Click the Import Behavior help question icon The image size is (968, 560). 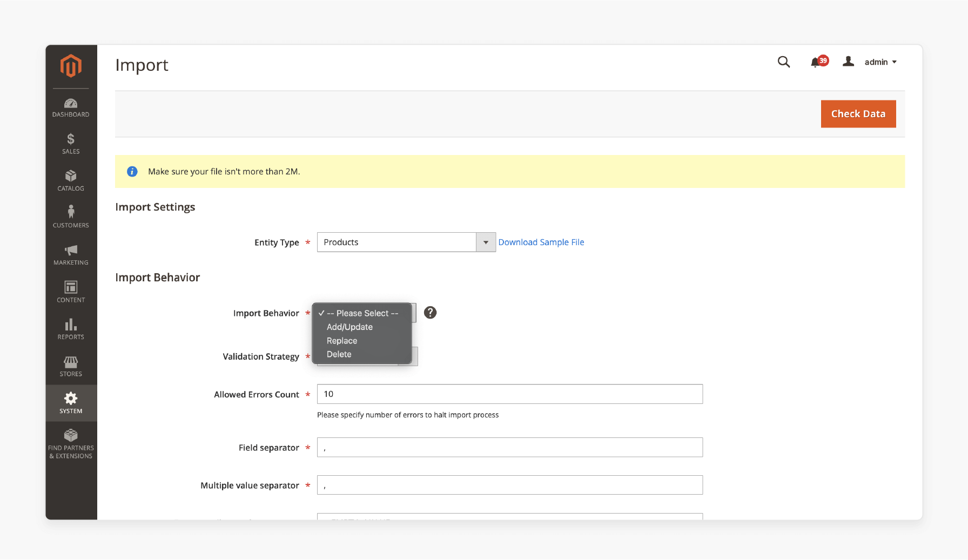click(430, 313)
